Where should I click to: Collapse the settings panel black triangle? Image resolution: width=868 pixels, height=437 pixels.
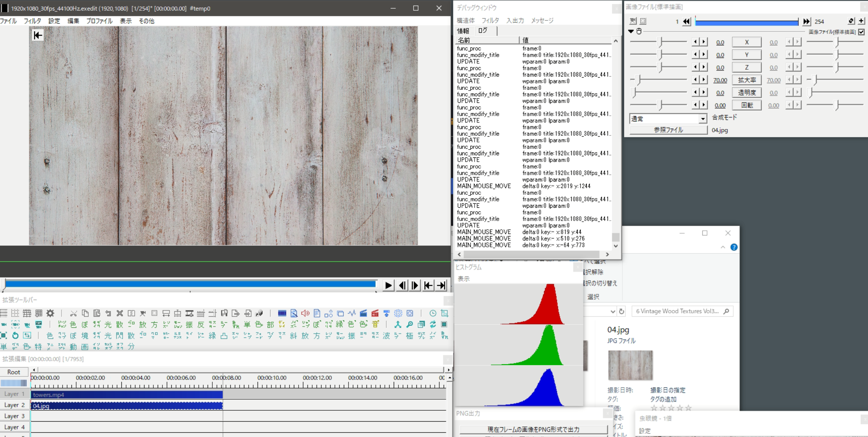pos(631,32)
